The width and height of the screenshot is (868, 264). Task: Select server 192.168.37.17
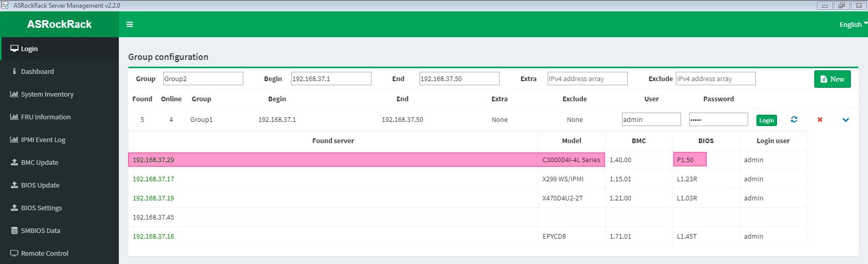coord(153,179)
